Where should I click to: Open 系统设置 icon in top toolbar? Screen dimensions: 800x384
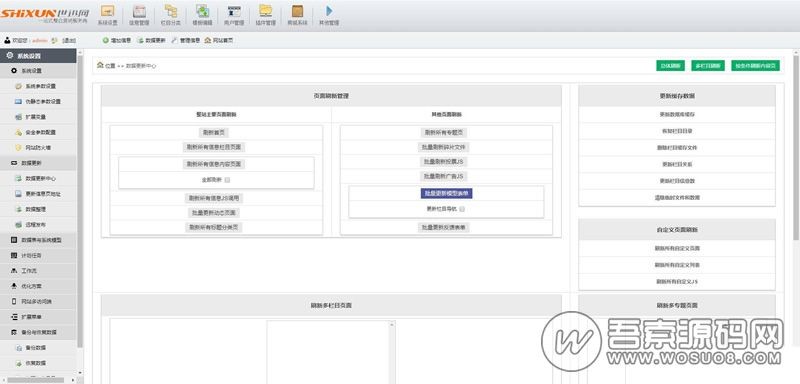[x=108, y=11]
